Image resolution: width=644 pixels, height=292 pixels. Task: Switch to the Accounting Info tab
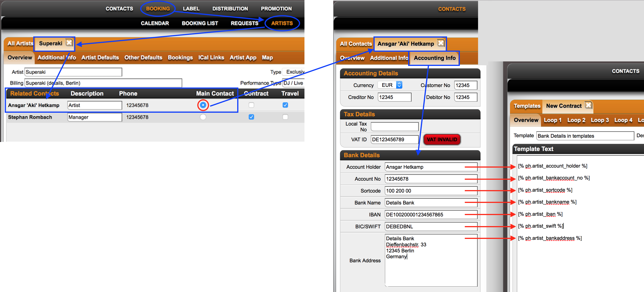point(434,58)
